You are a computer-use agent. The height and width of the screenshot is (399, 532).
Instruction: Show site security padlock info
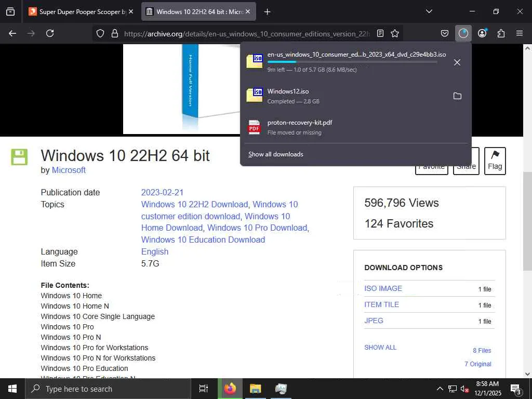click(115, 33)
